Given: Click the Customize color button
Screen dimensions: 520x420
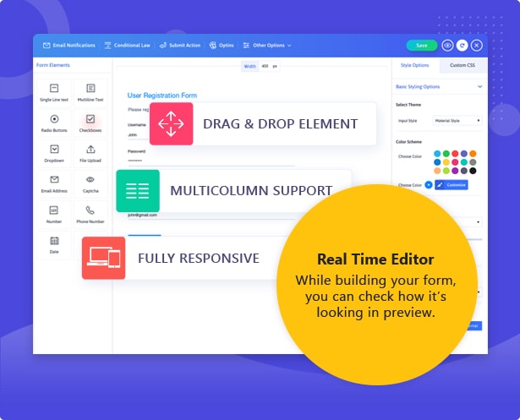Looking at the screenshot, I should pos(452,184).
